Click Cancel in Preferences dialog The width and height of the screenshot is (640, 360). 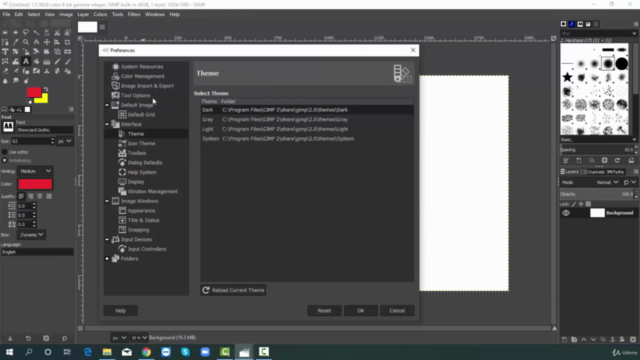pyautogui.click(x=397, y=311)
